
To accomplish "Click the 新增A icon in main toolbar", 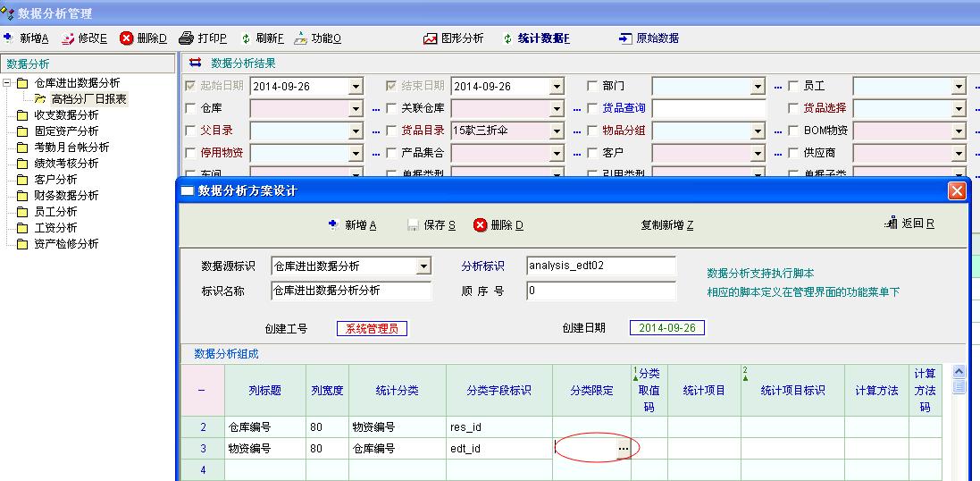I will (x=9, y=38).
